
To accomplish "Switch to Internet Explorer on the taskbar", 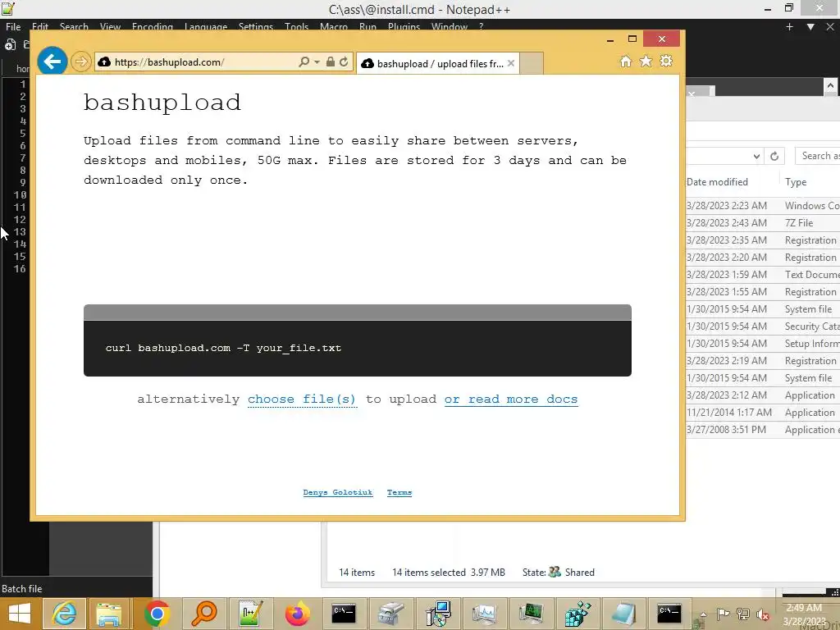I will pos(64,614).
